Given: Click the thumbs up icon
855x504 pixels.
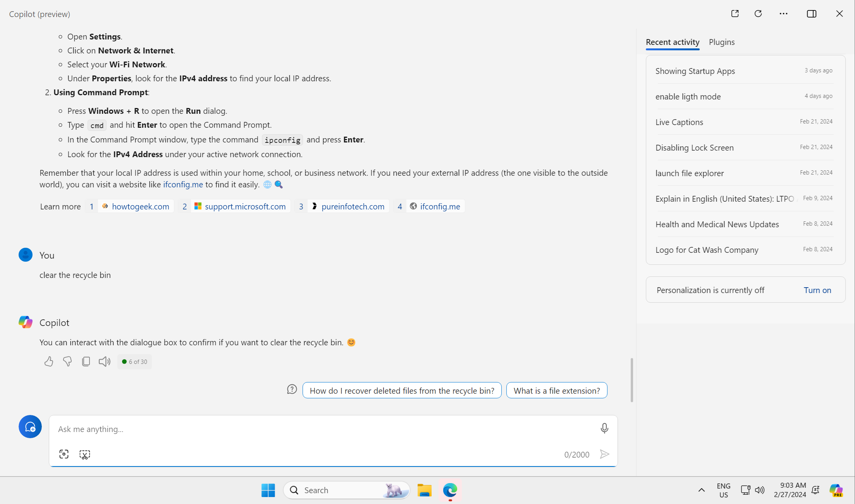Looking at the screenshot, I should pos(49,361).
